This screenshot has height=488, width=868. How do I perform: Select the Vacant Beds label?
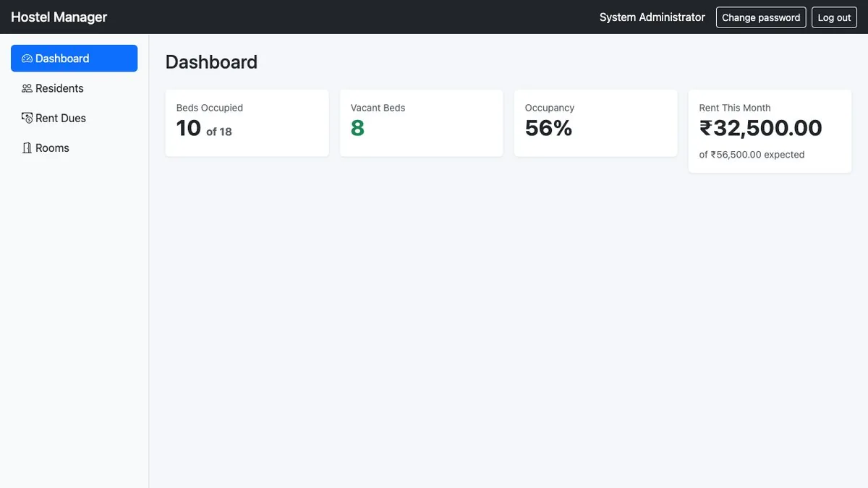378,108
